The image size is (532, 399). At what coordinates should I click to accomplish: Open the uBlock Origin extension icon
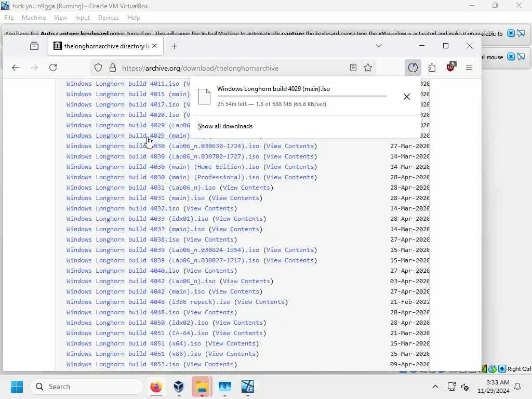(x=450, y=67)
